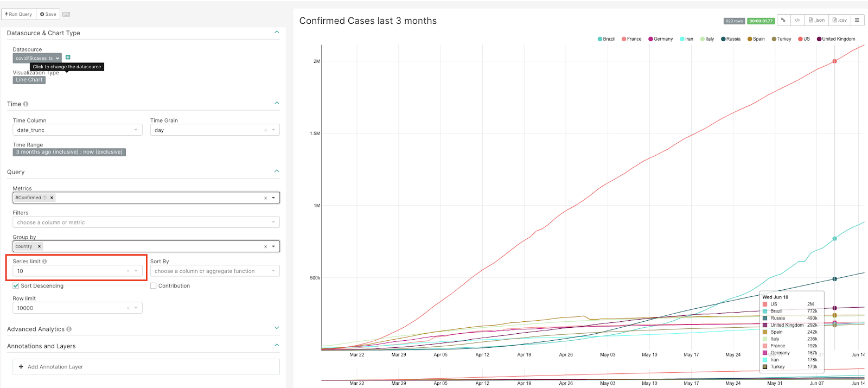Expand the Advanced Analytics section

click(x=277, y=328)
